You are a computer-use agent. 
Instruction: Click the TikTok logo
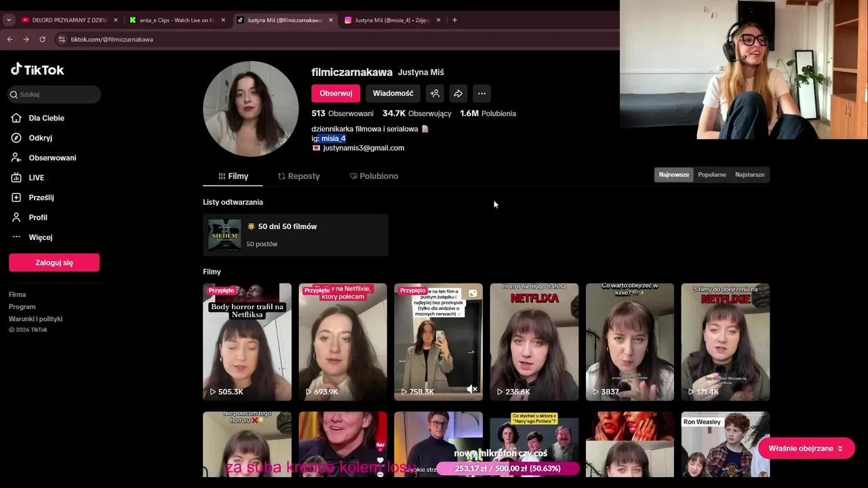click(37, 69)
